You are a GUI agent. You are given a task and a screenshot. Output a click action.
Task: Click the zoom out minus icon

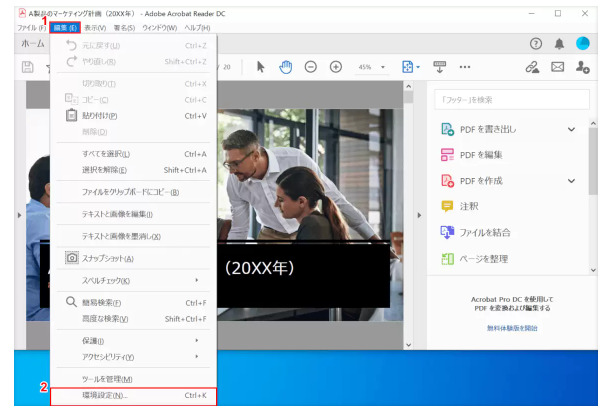[310, 67]
